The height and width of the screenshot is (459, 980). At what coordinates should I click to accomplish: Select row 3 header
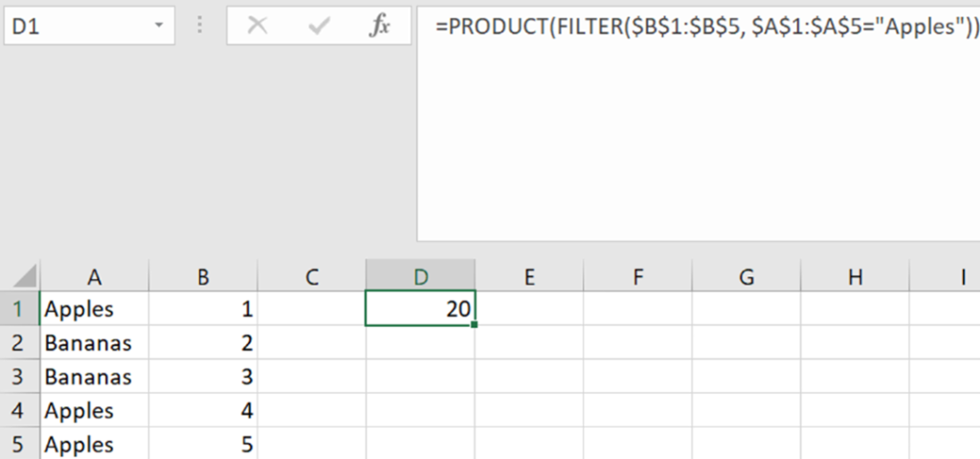pyautogui.click(x=19, y=377)
